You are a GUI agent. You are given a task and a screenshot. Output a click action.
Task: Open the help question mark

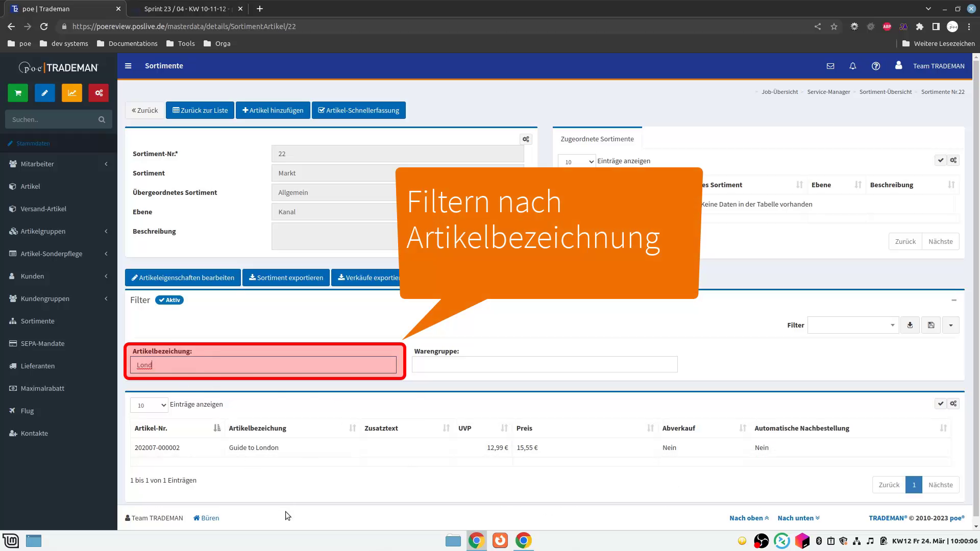click(x=876, y=66)
